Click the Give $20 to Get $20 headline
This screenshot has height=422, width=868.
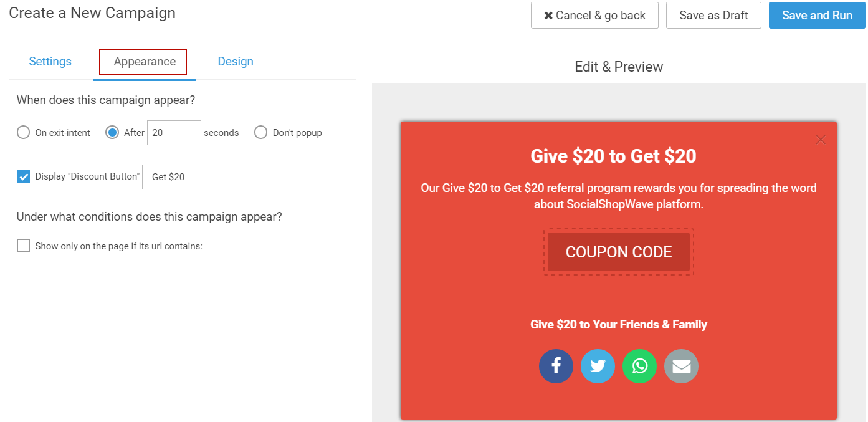point(613,156)
